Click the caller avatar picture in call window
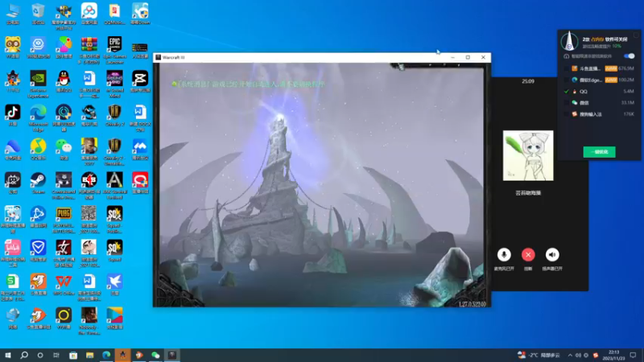The image size is (644, 362). pos(528,155)
